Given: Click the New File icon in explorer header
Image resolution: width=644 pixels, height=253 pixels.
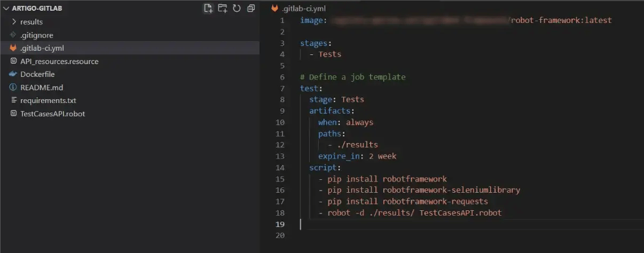Looking at the screenshot, I should [x=208, y=8].
